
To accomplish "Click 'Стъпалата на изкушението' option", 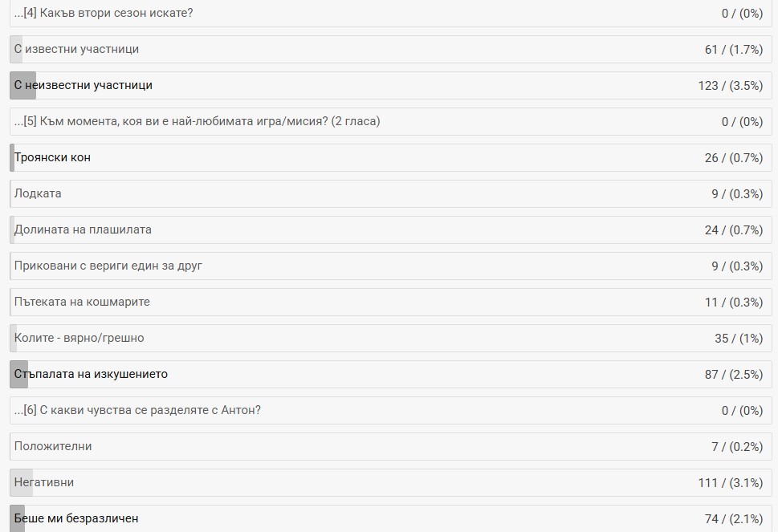I will (x=91, y=375).
